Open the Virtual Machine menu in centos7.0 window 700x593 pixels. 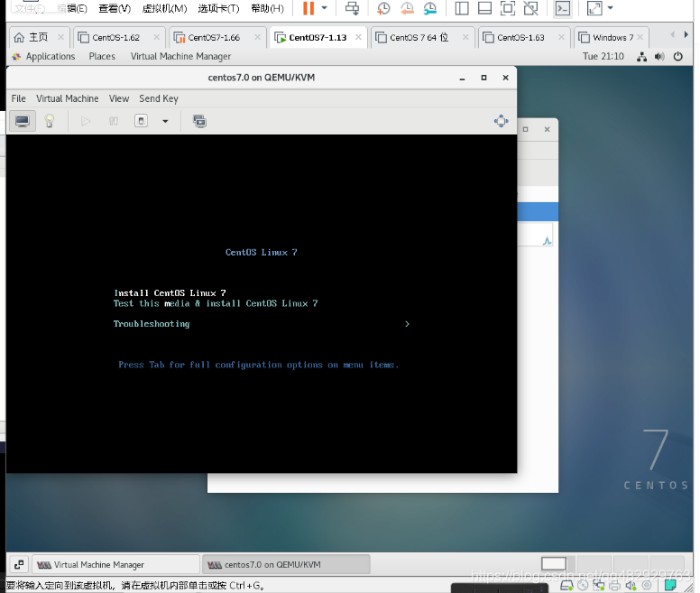68,98
